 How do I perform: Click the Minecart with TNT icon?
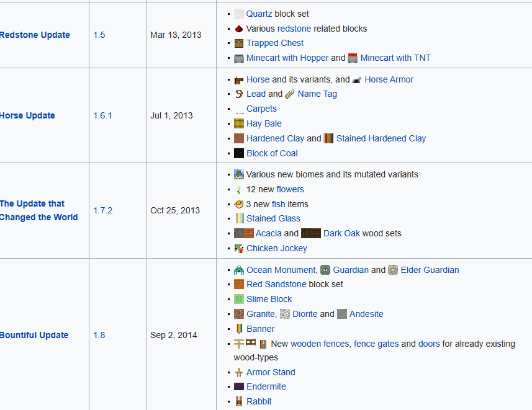[353, 58]
